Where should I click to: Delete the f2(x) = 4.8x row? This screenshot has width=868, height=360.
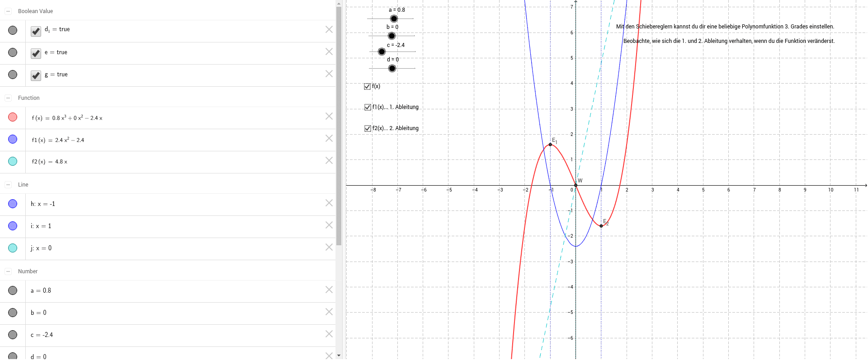pos(329,160)
